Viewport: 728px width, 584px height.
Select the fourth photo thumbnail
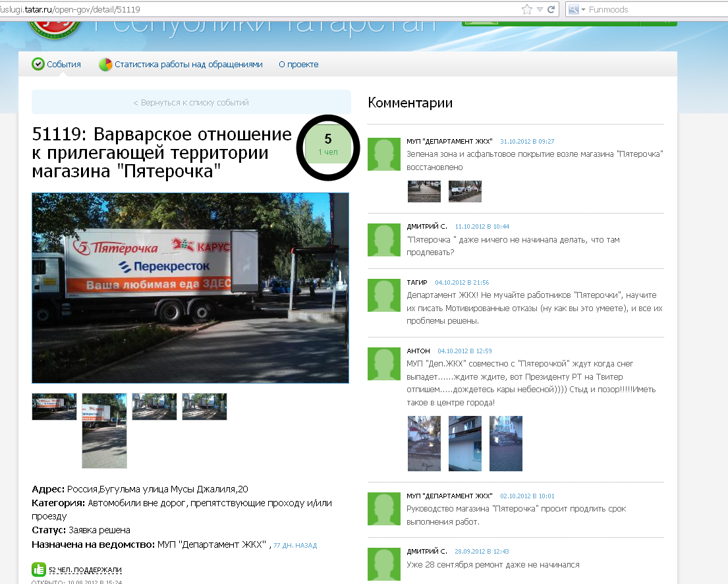pyautogui.click(x=204, y=407)
